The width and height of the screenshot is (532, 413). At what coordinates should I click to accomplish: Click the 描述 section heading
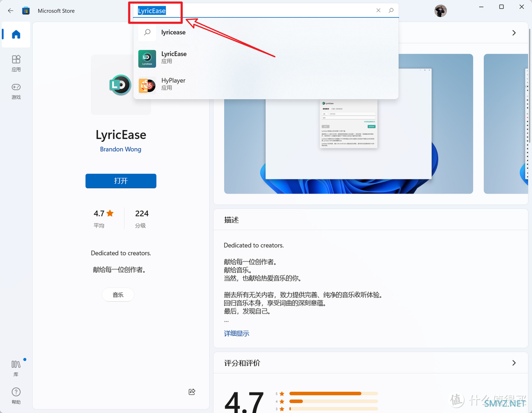click(232, 220)
